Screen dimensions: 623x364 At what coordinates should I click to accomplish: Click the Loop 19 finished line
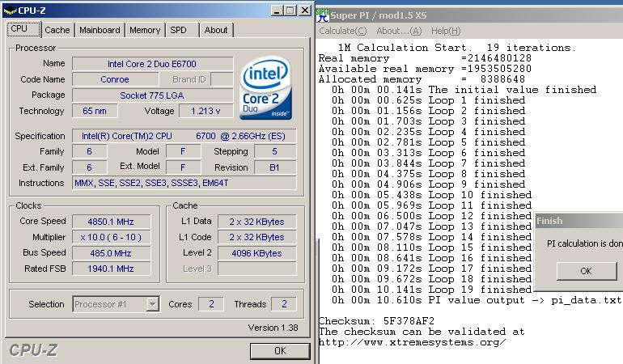coord(431,290)
